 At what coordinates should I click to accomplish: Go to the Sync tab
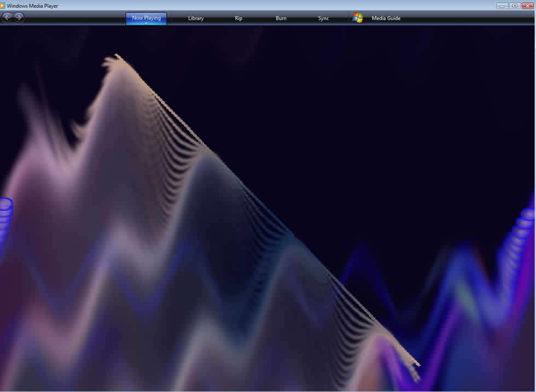tap(323, 19)
